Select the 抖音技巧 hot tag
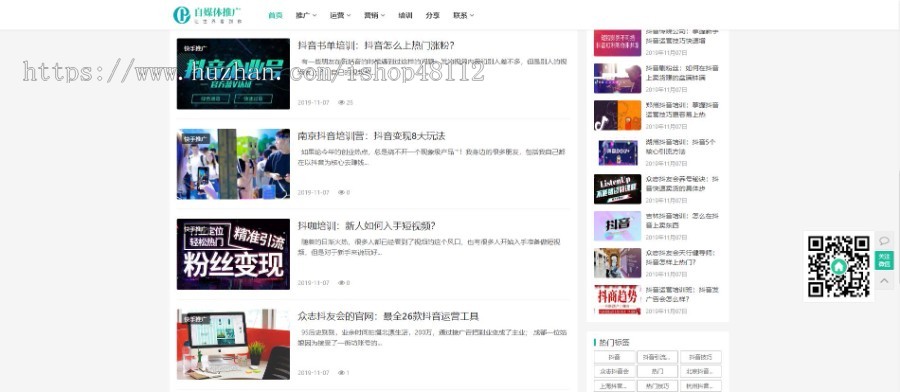The height and width of the screenshot is (392, 900). pyautogui.click(x=701, y=357)
